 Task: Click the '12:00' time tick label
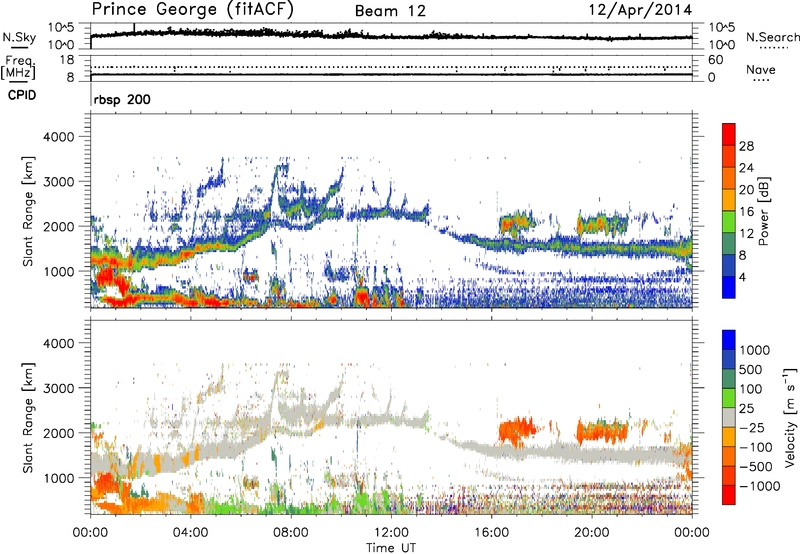[391, 533]
